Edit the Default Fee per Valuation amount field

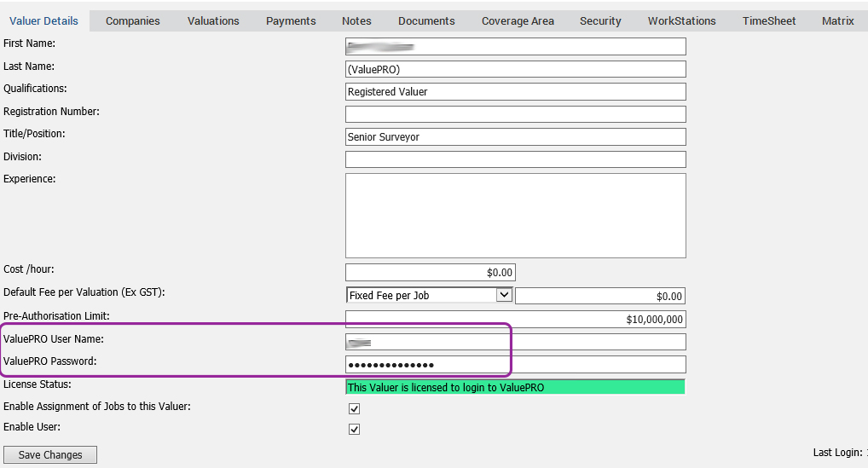tap(600, 296)
